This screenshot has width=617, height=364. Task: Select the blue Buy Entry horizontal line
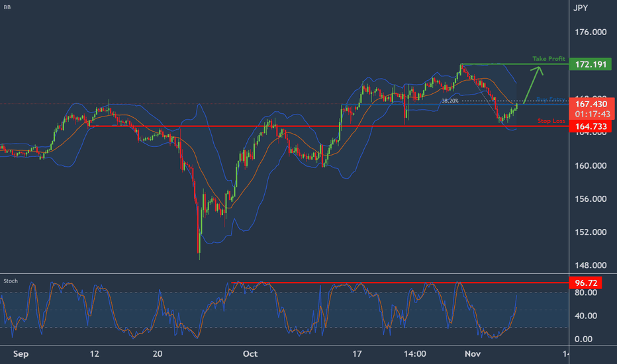(x=455, y=105)
